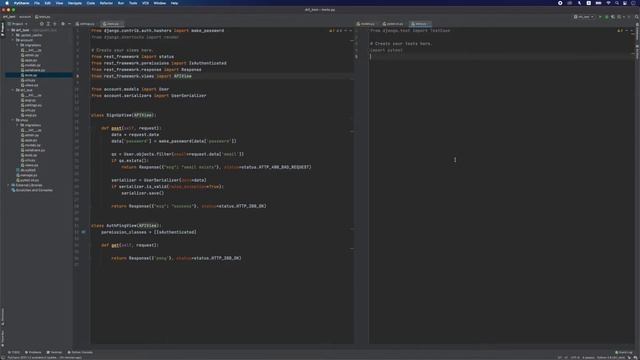640x360 pixels.
Task: Click the SignUpView class definition line
Action: (x=123, y=115)
